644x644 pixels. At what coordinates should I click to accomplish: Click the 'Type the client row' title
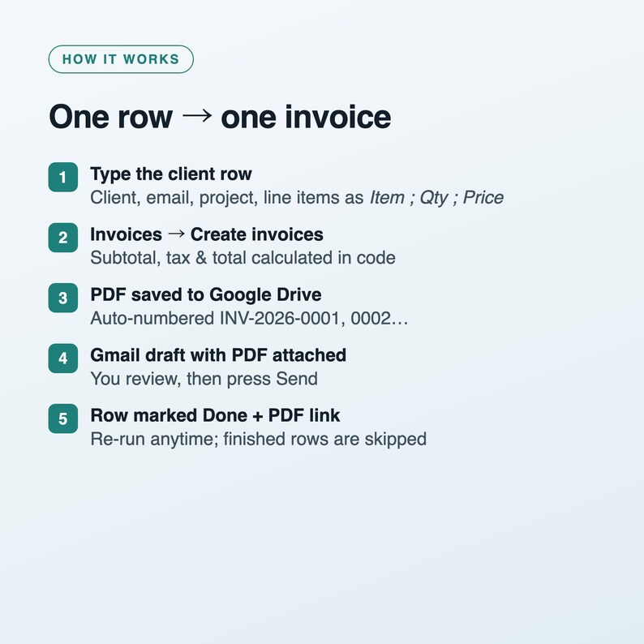point(171,174)
